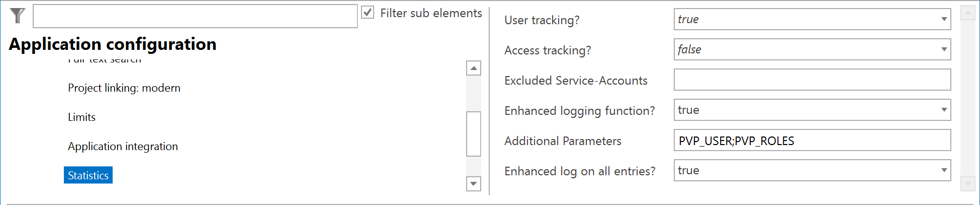
Task: Select the Limits tree item
Action: (x=81, y=117)
